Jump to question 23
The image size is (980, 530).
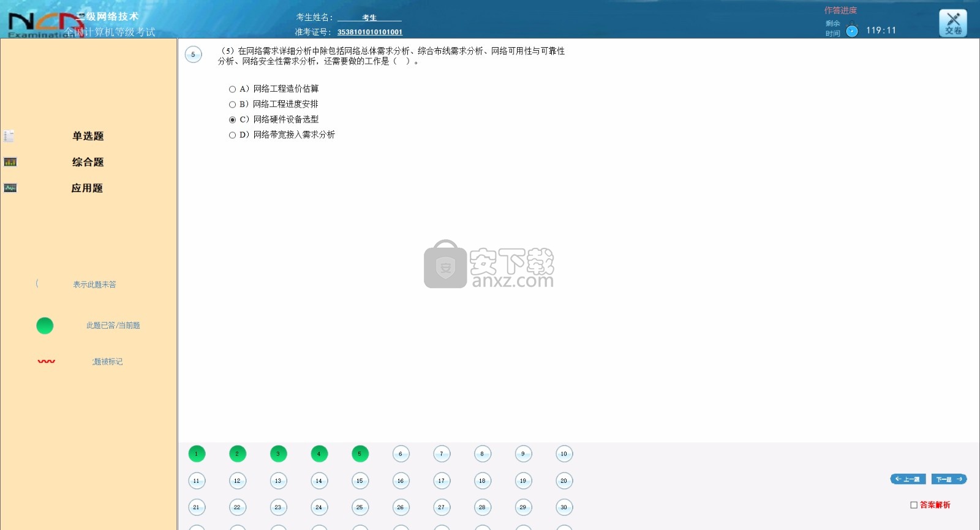click(x=279, y=507)
